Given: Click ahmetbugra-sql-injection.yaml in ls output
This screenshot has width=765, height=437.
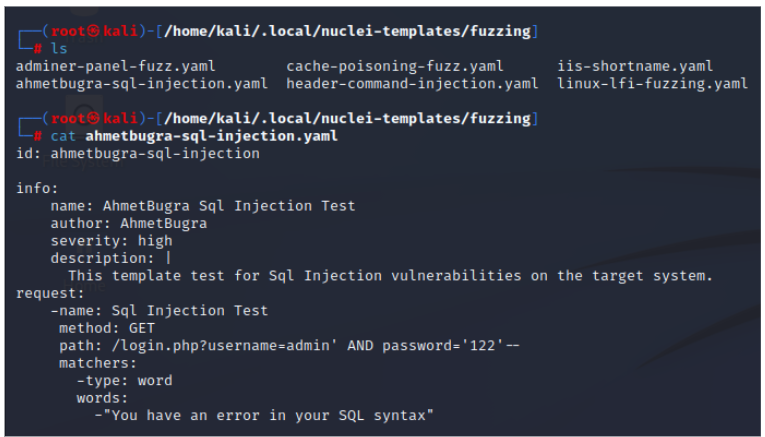Looking at the screenshot, I should pyautogui.click(x=142, y=84).
